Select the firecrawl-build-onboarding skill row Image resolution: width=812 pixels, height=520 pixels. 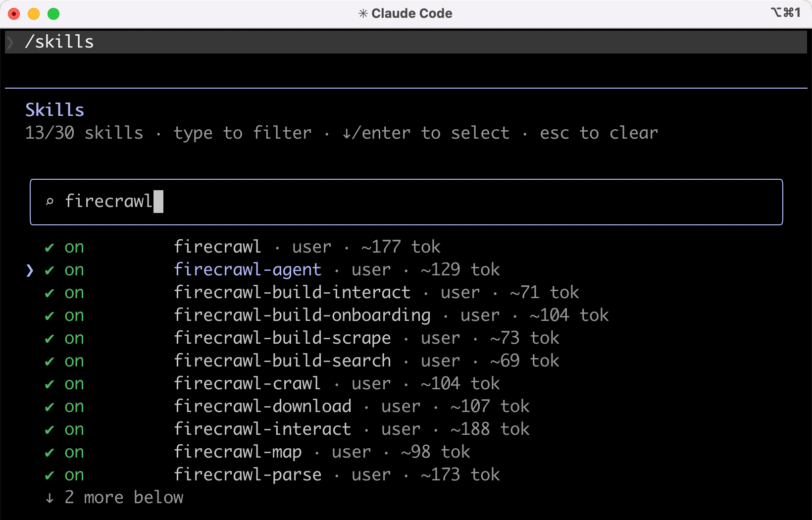302,315
